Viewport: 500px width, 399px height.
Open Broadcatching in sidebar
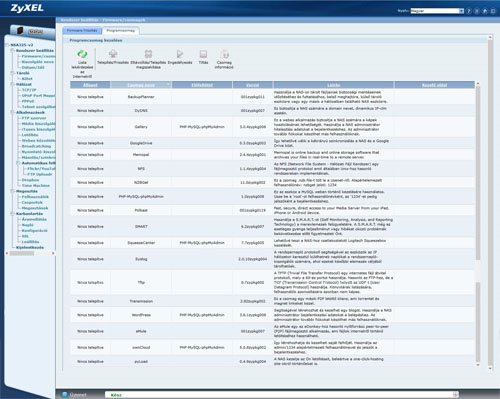pyautogui.click(x=36, y=146)
